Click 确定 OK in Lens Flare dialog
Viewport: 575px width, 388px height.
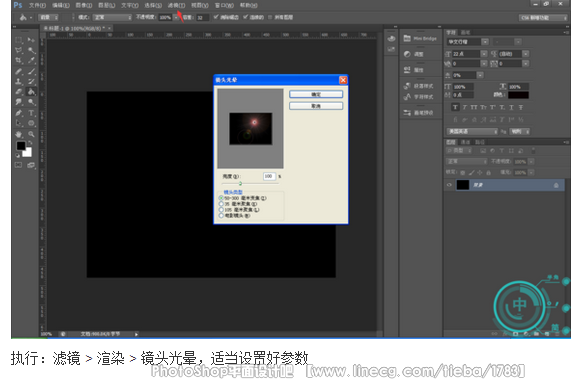(316, 94)
